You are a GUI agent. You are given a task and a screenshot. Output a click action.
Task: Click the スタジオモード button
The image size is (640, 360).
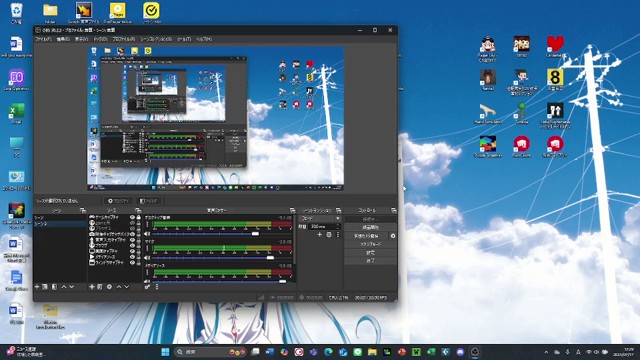(x=370, y=244)
